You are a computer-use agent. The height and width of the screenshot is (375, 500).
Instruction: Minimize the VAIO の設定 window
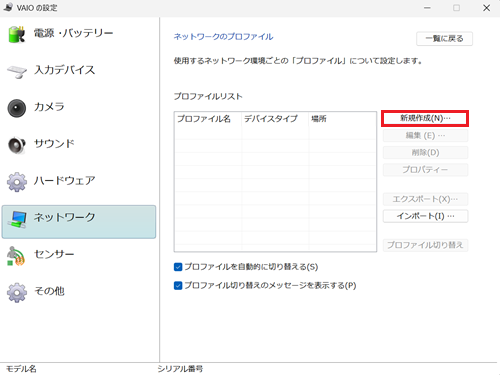point(427,8)
